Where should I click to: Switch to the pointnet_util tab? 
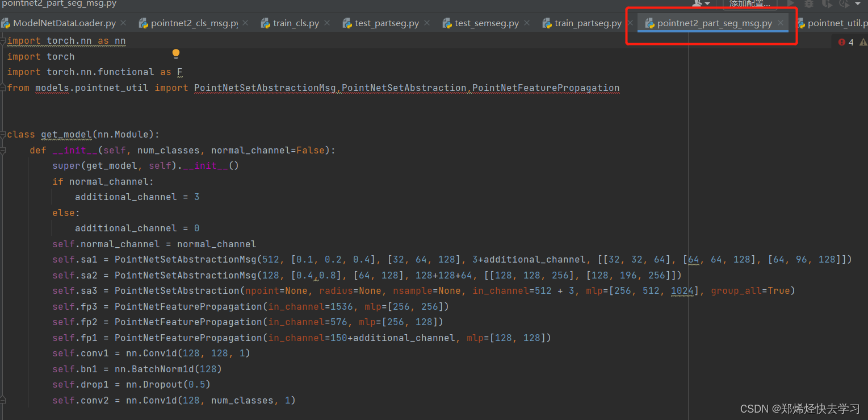[x=832, y=23]
